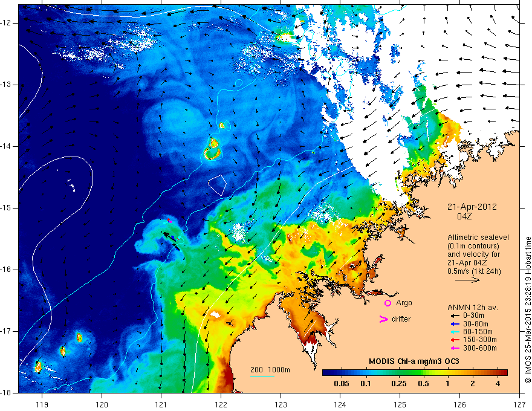Click longitude axis label '119'
Viewport: 532px width, 411px height.
point(42,404)
